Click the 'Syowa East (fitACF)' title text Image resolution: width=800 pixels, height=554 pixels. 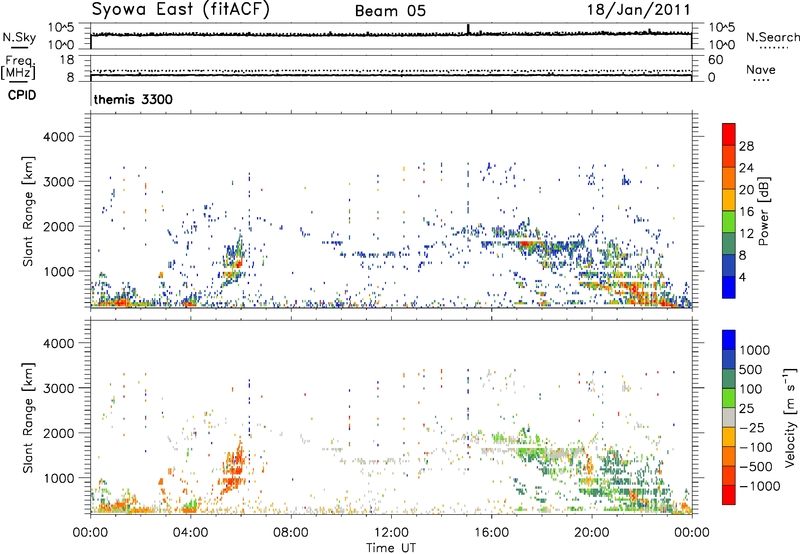[180, 10]
